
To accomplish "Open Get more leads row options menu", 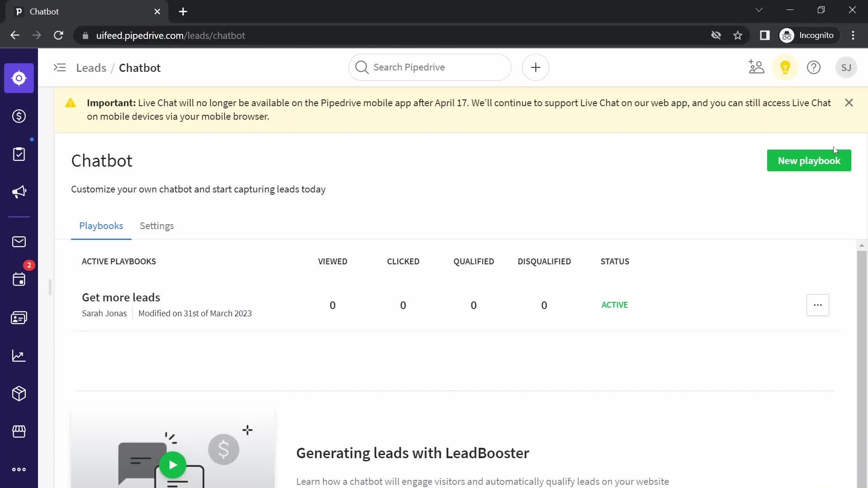I will point(818,305).
